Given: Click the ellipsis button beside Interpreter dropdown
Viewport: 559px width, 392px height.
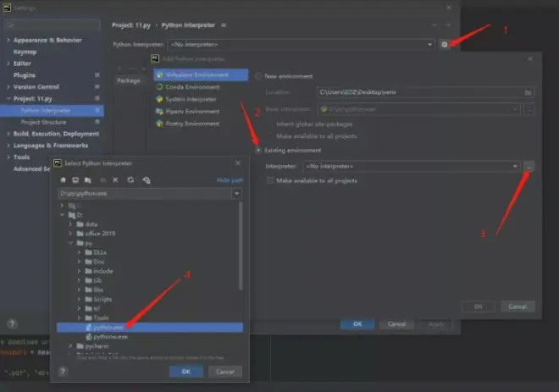Looking at the screenshot, I should [x=529, y=167].
